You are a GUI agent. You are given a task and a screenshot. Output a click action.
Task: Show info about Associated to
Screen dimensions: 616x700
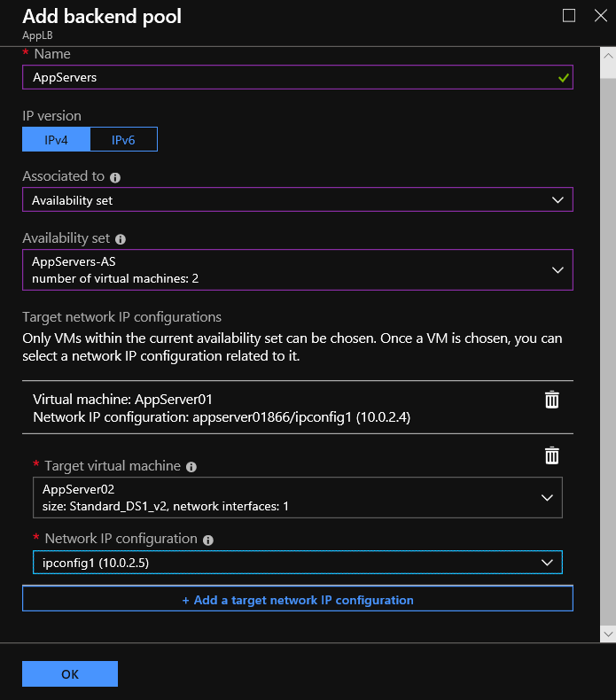tap(115, 178)
